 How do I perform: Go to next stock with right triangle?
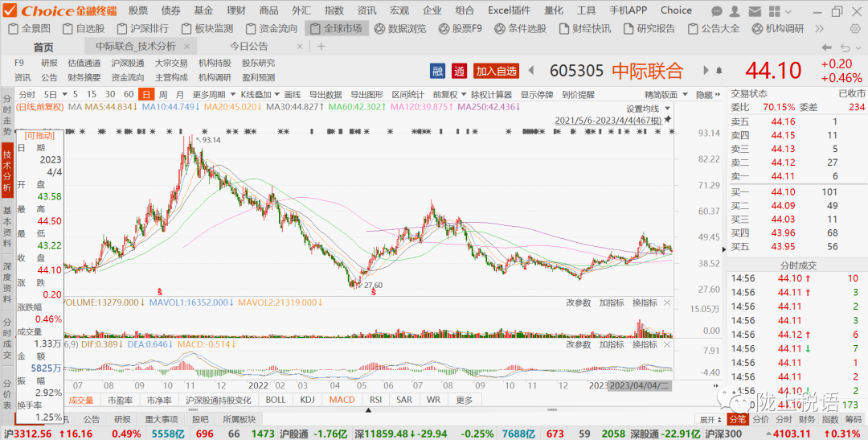[x=706, y=70]
